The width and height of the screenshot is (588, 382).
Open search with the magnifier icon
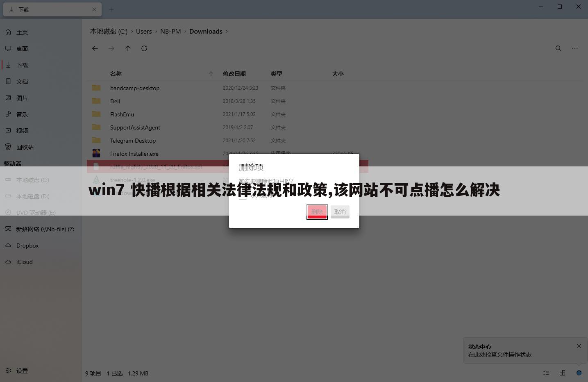(558, 48)
